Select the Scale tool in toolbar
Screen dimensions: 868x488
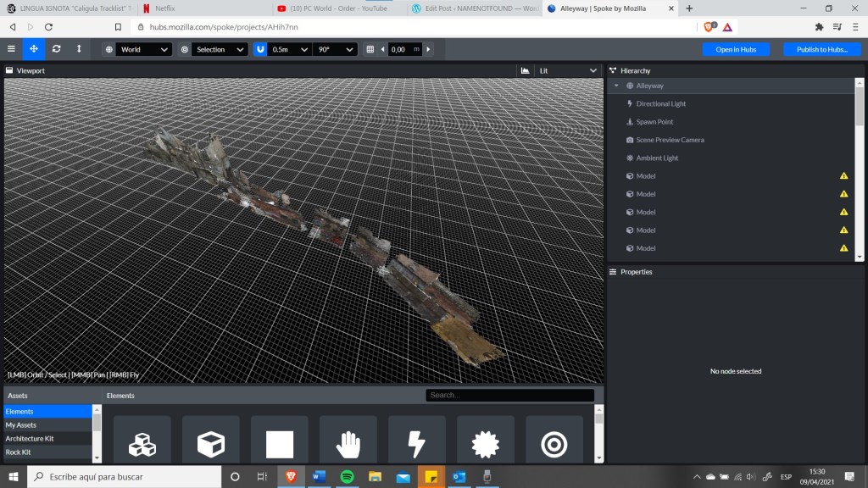pyautogui.click(x=79, y=49)
